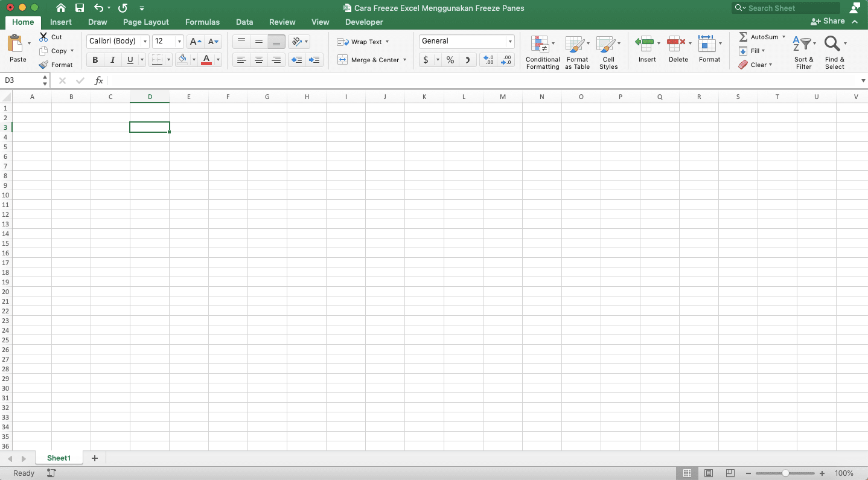This screenshot has height=480, width=868.
Task: Open the formula builder fx icon
Action: (99, 80)
